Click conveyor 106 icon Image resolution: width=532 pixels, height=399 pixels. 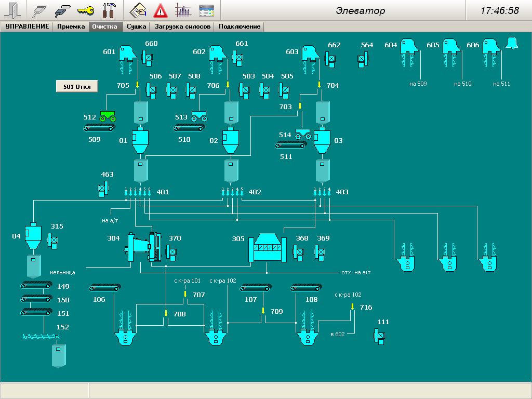105,287
